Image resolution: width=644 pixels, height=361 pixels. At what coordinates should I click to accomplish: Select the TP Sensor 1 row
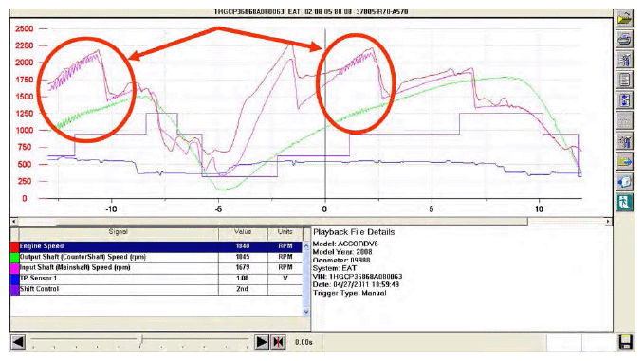(x=156, y=279)
